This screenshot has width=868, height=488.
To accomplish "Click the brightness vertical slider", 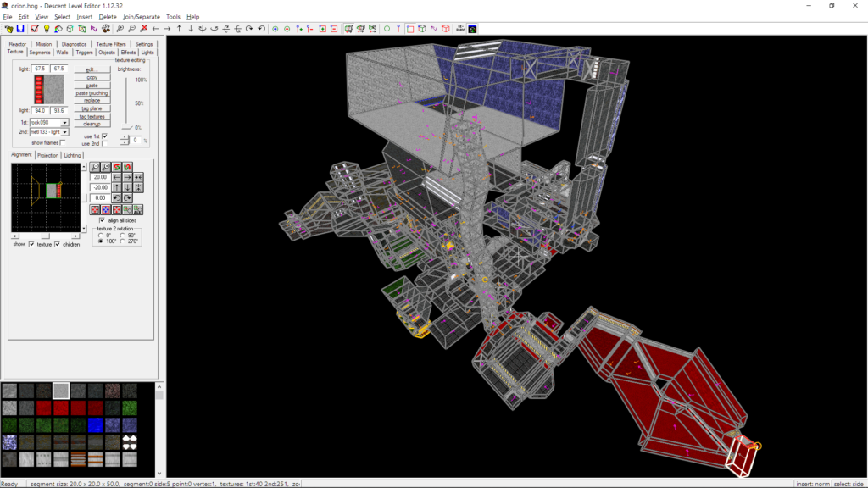I will point(125,103).
